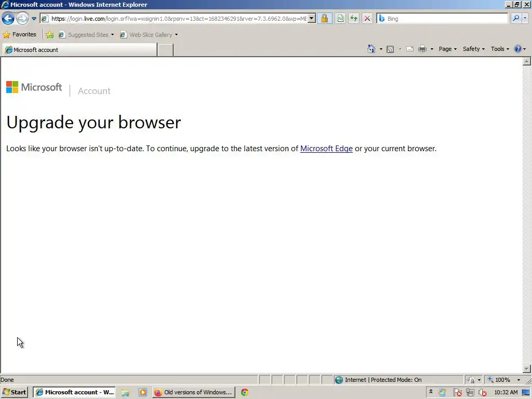Open the Page menu
532x399 pixels.
(x=447, y=49)
